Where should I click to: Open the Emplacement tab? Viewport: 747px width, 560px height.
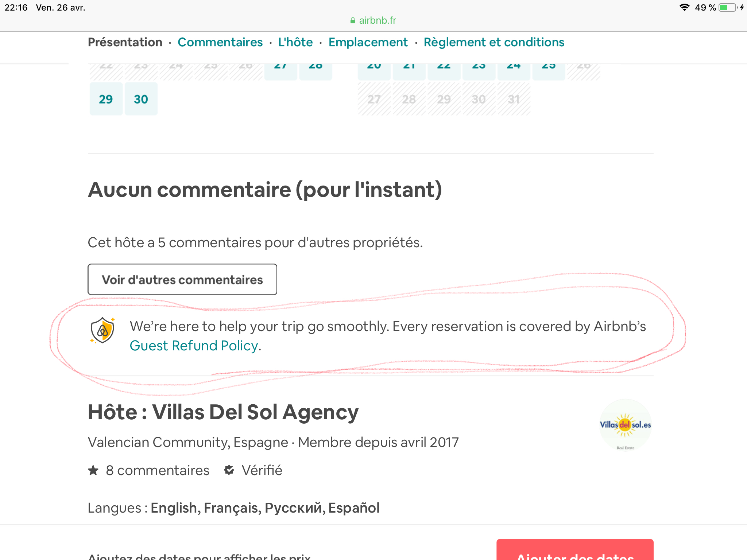pos(368,42)
